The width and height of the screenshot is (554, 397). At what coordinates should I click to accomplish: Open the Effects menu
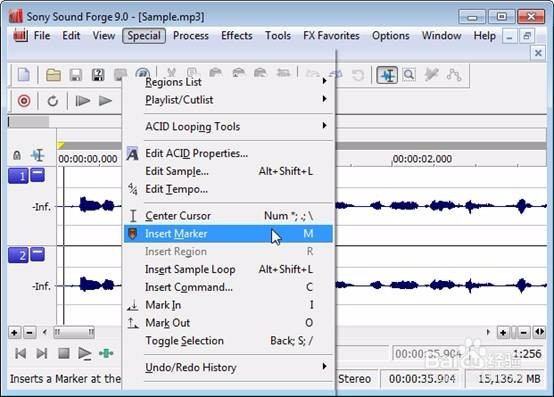[x=237, y=36]
